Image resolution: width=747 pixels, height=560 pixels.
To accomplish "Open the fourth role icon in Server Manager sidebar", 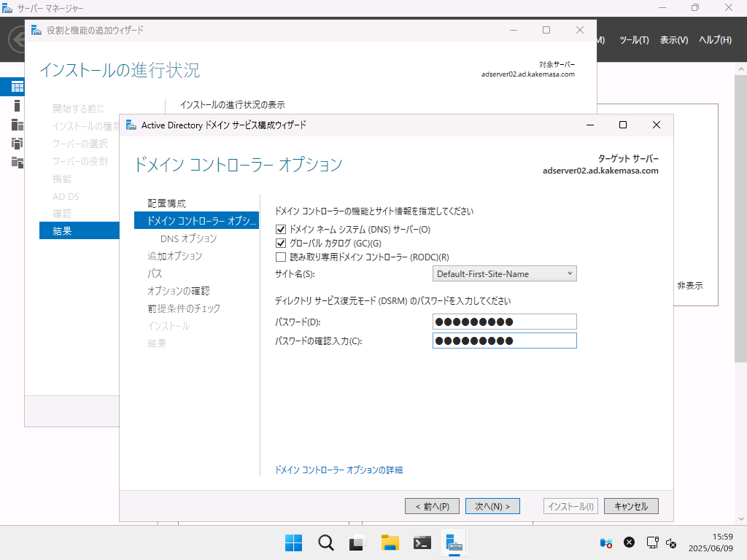I will (18, 144).
